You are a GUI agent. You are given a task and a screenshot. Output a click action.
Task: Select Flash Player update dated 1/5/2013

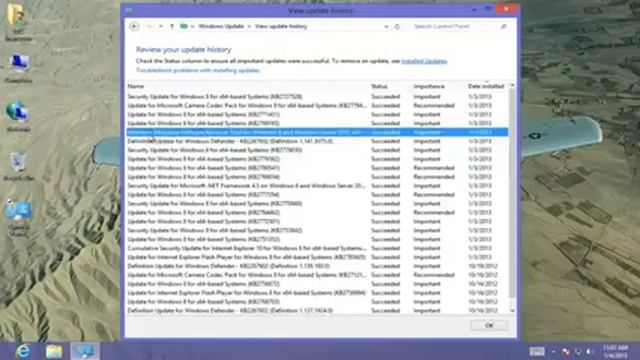(x=317, y=257)
